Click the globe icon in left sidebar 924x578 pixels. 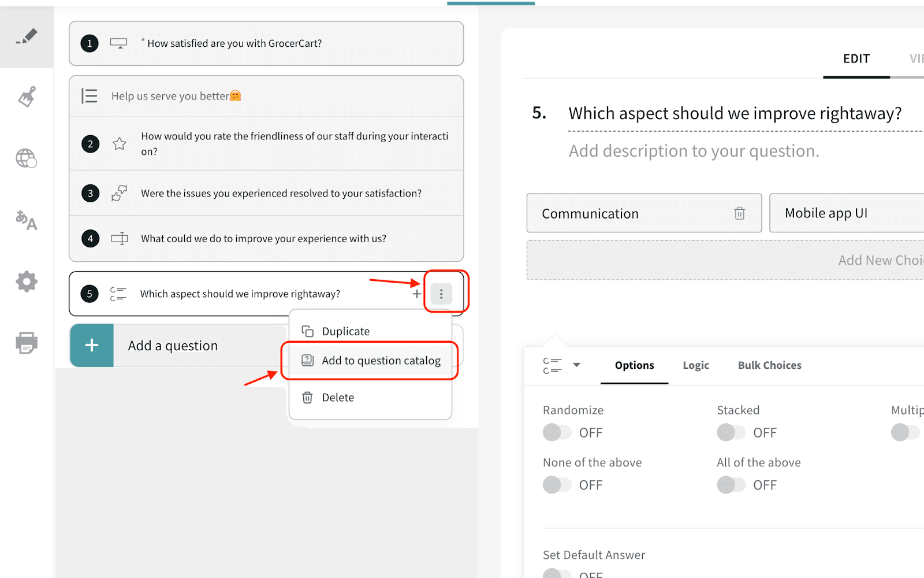tap(27, 158)
